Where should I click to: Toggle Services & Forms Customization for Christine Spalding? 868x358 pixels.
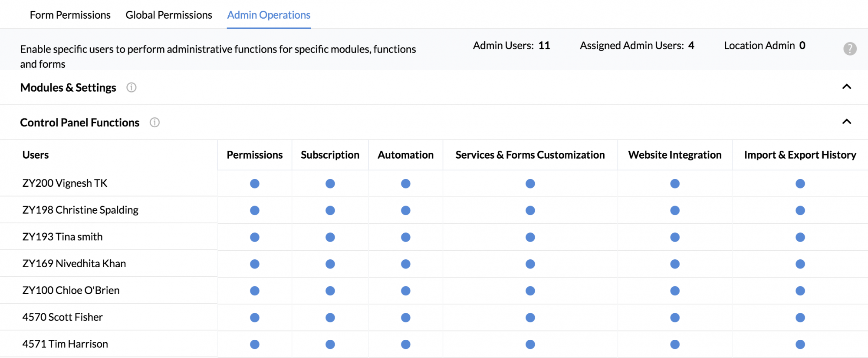tap(530, 210)
